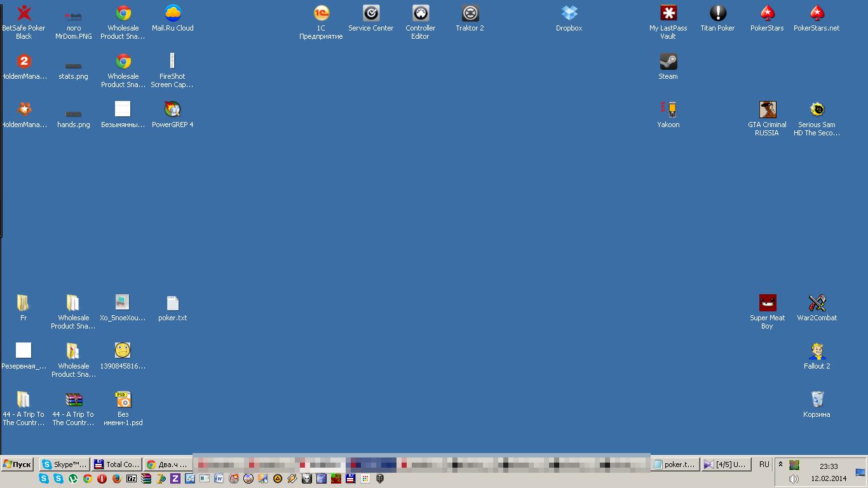Open the volume speaker tray icon
The height and width of the screenshot is (488, 868).
coord(794,478)
